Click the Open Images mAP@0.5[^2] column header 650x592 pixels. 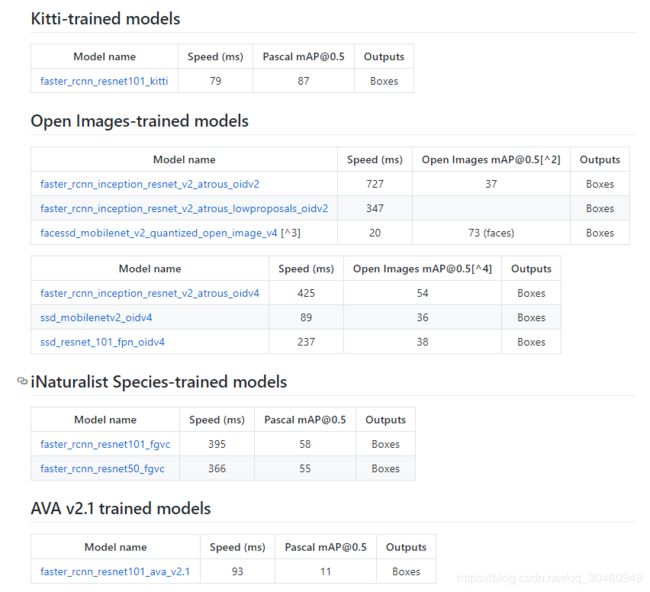point(491,160)
